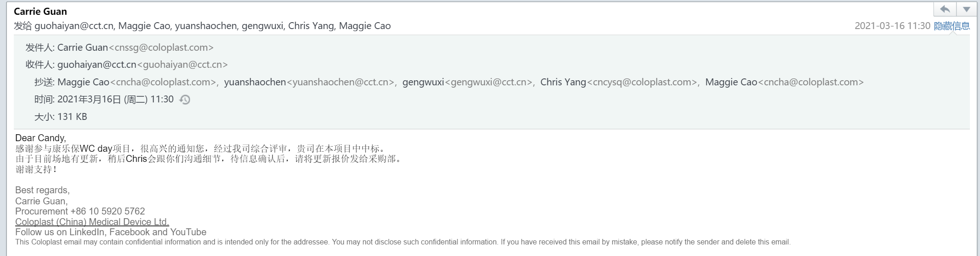Select sender name Carrie Guan in 发件人 row

click(82, 48)
